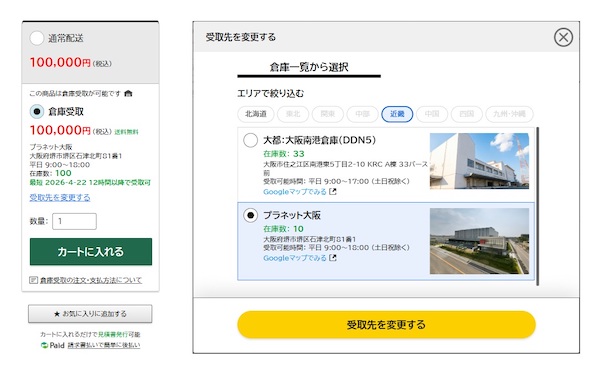
Task: Click warehouse icon beside 倉庫受取が可能です
Action: [129, 93]
